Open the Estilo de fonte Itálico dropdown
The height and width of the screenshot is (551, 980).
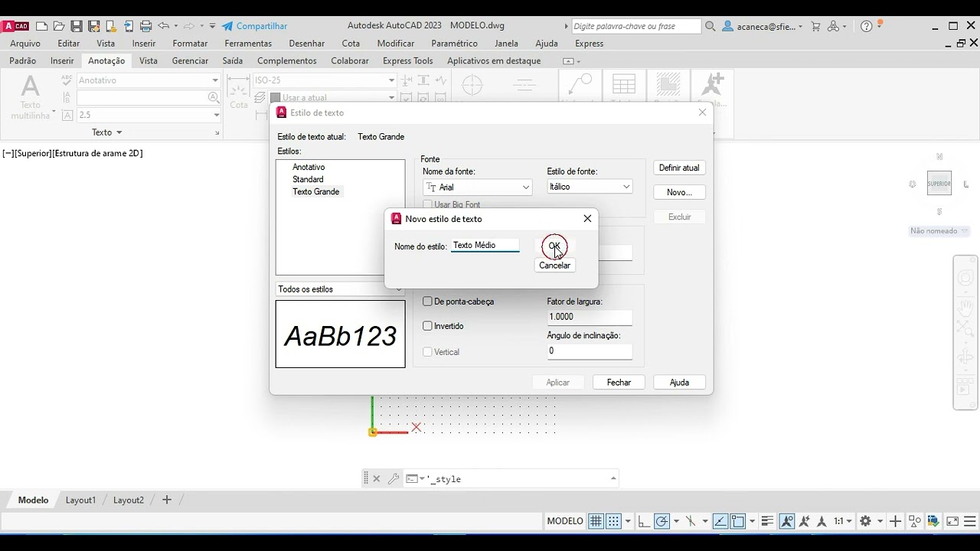(x=590, y=187)
